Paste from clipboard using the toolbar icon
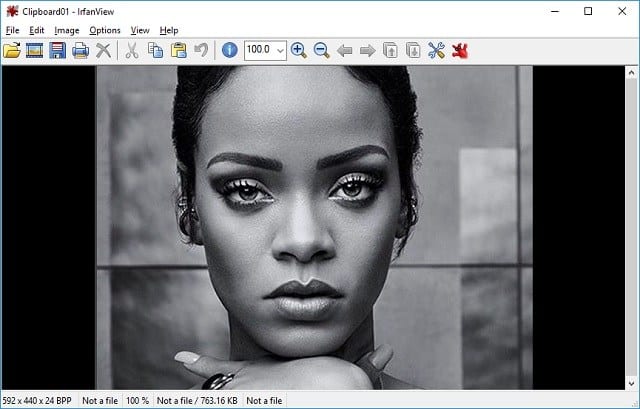The height and width of the screenshot is (409, 640). point(178,50)
